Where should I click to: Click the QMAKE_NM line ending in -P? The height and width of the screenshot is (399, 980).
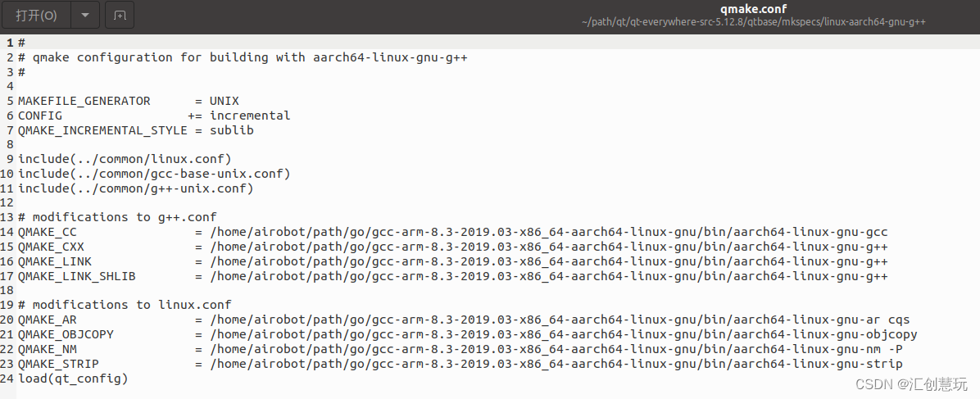click(460, 348)
